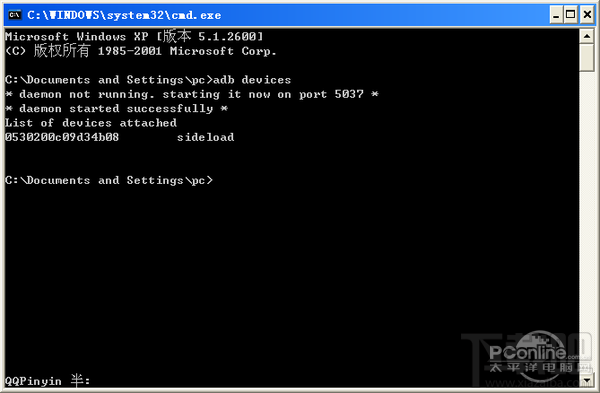This screenshot has height=393, width=600.
Task: Click the "sideload" device status text
Action: click(x=205, y=137)
